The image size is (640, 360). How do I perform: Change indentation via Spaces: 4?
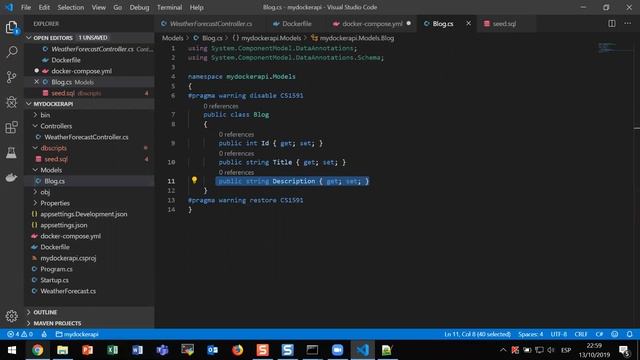[530, 334]
